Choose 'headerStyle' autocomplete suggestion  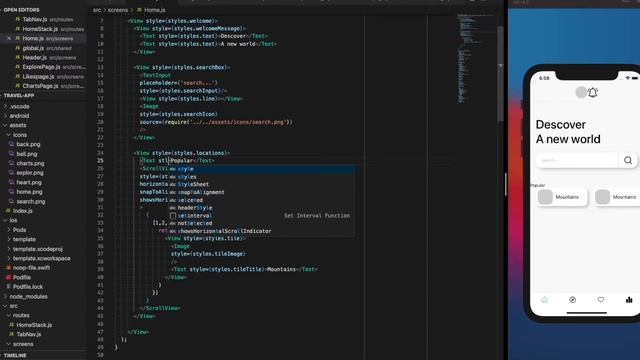pyautogui.click(x=261, y=208)
